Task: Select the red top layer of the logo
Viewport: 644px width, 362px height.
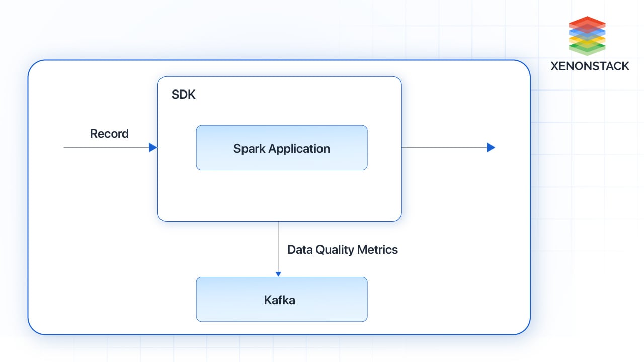Action: (587, 24)
